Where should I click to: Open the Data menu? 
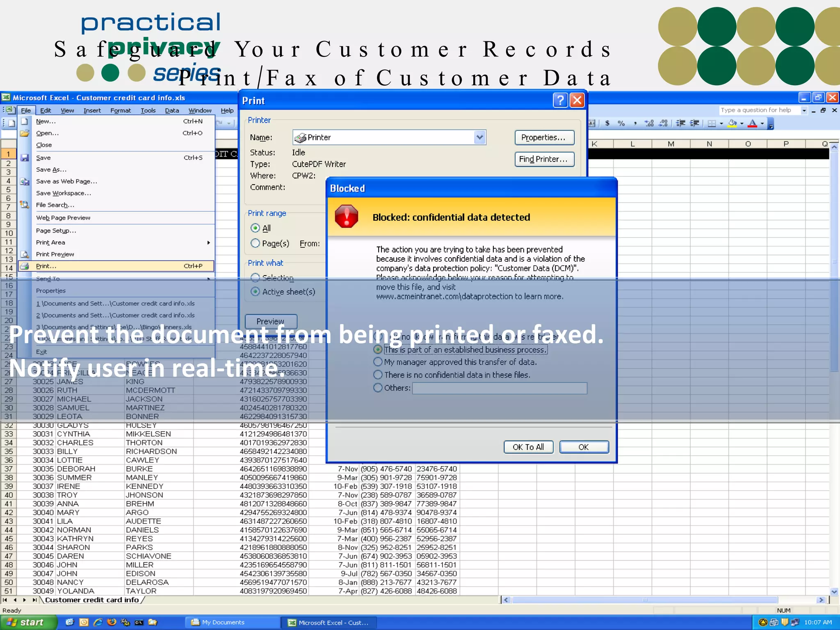pos(172,110)
